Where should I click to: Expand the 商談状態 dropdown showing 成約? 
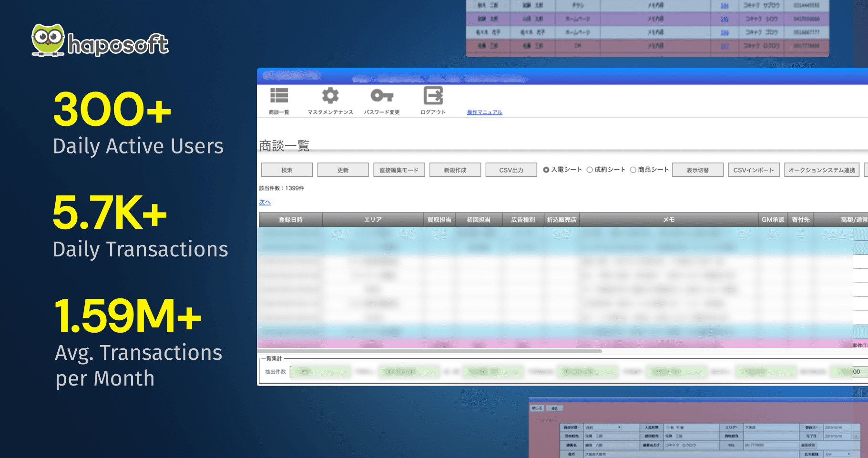tap(603, 428)
